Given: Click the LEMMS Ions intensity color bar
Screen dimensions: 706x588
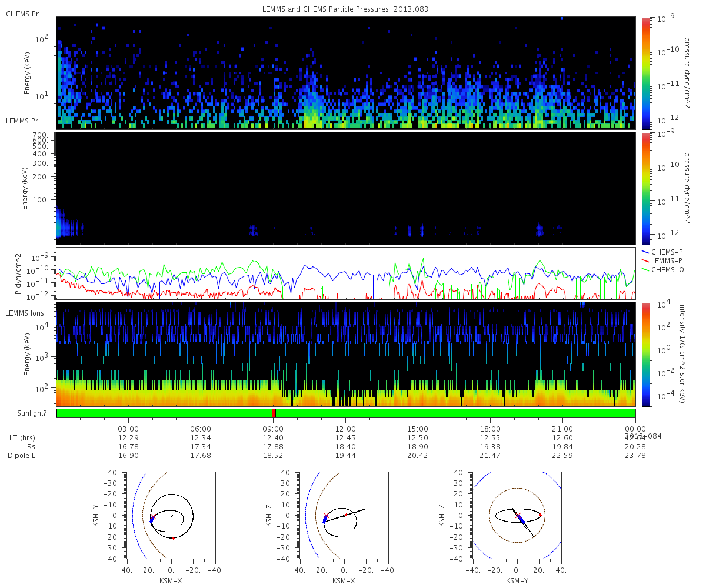Looking at the screenshot, I should click(645, 354).
